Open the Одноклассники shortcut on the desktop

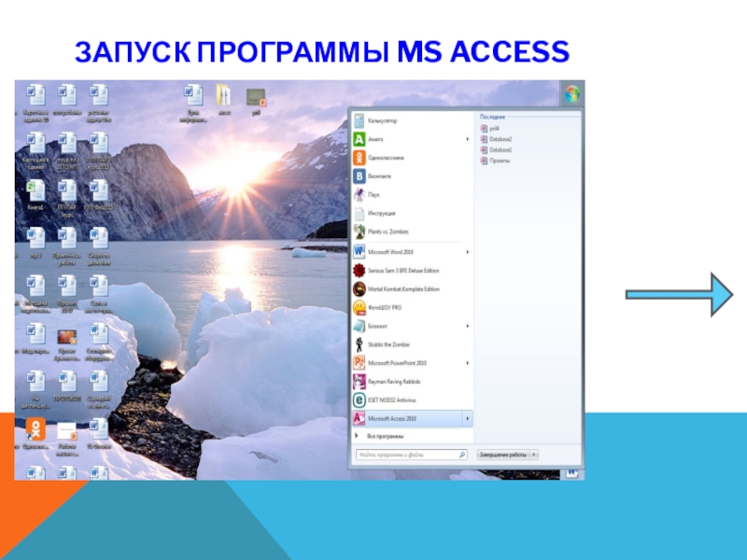click(35, 433)
